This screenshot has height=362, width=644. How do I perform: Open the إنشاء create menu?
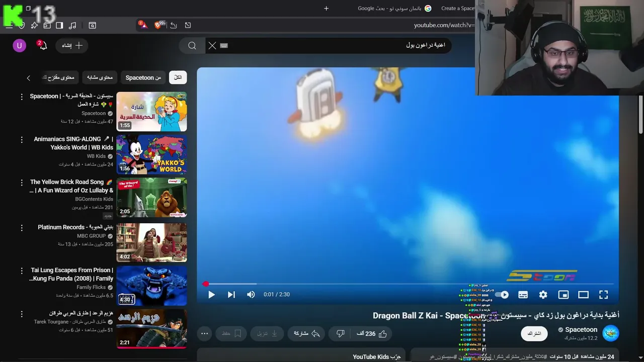pyautogui.click(x=72, y=46)
